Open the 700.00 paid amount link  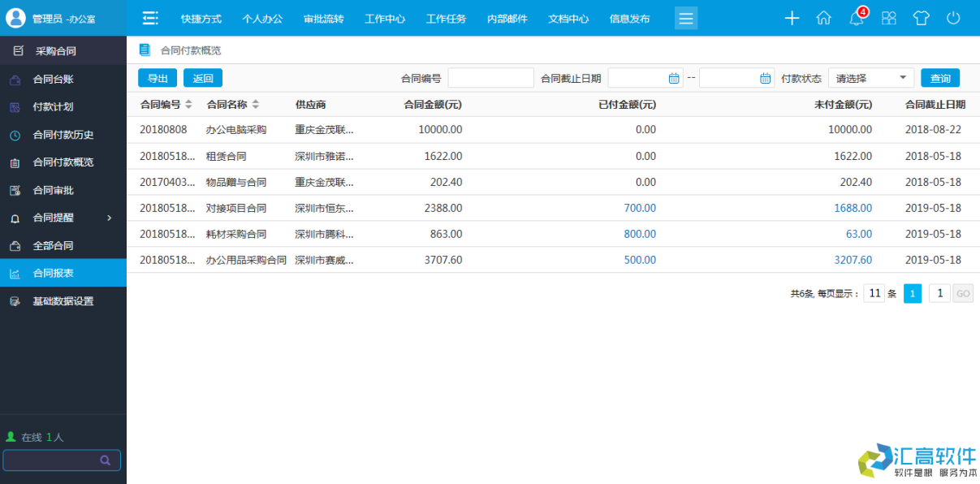pos(639,208)
